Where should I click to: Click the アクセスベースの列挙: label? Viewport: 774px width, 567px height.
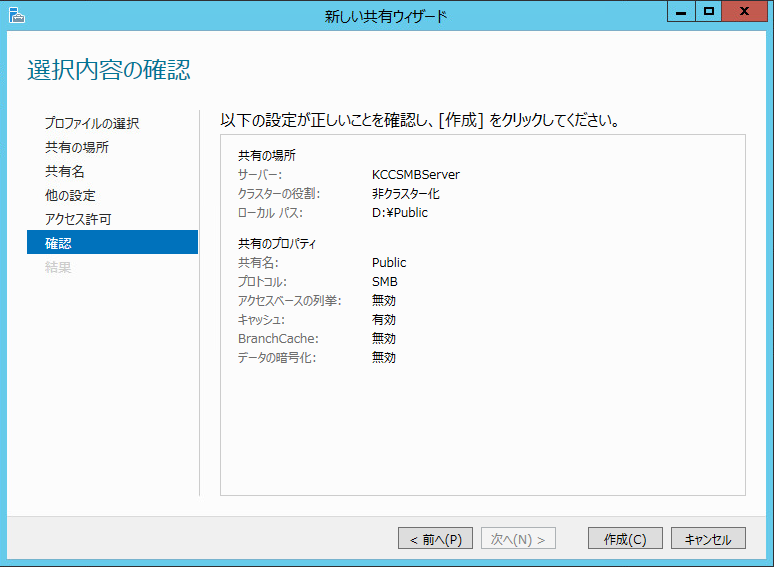click(x=290, y=301)
